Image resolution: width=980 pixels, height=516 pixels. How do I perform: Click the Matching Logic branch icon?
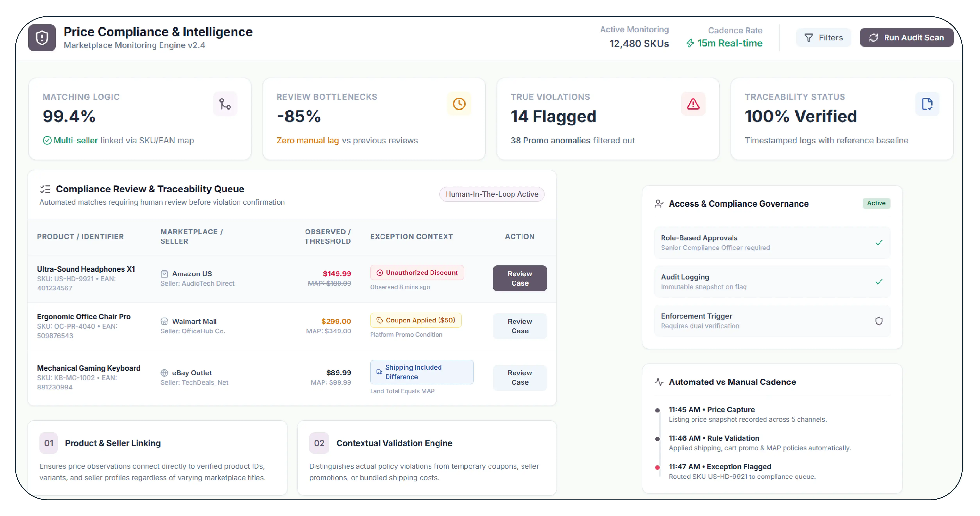click(x=225, y=104)
